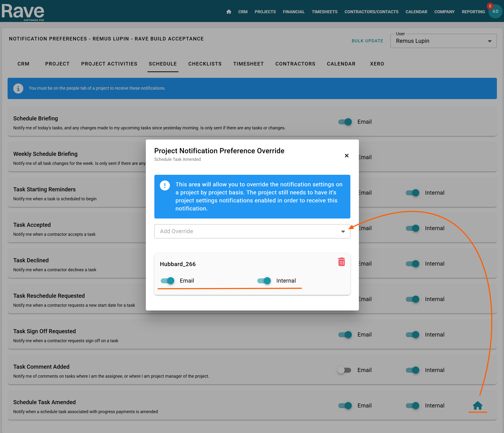Click the info icon in blue banner
The image size is (504, 433).
point(18,88)
